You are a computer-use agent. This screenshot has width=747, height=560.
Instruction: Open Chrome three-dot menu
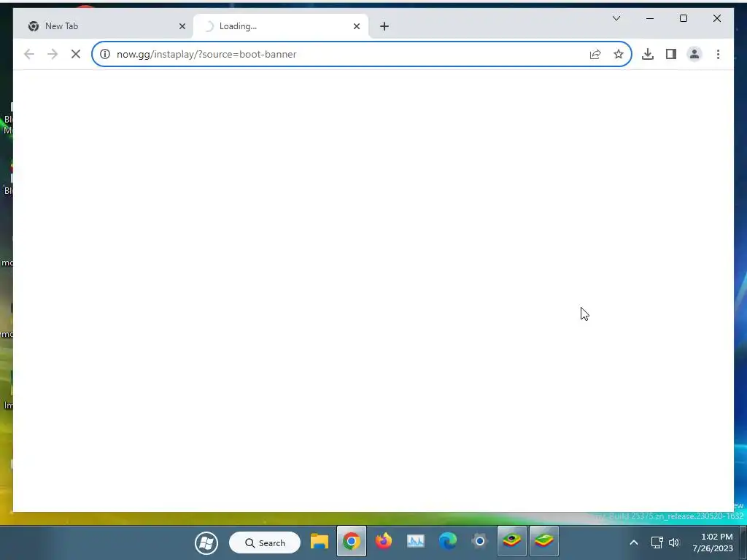pyautogui.click(x=718, y=54)
